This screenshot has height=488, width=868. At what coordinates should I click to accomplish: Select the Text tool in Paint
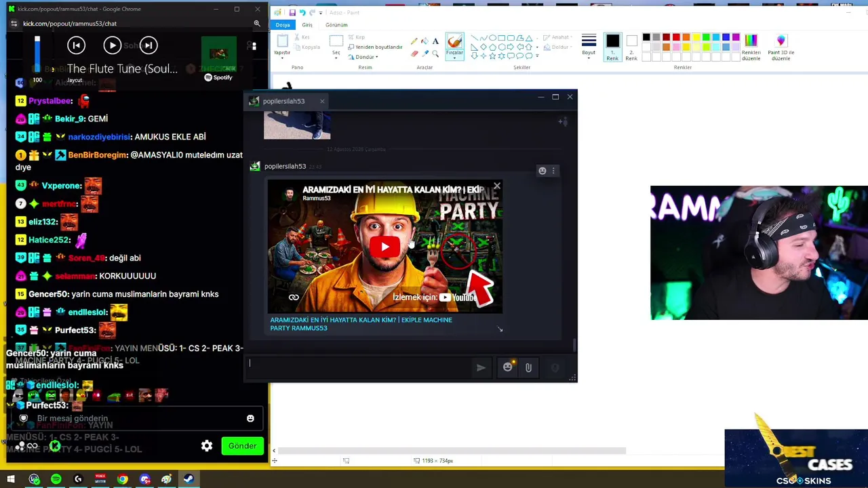pyautogui.click(x=435, y=41)
